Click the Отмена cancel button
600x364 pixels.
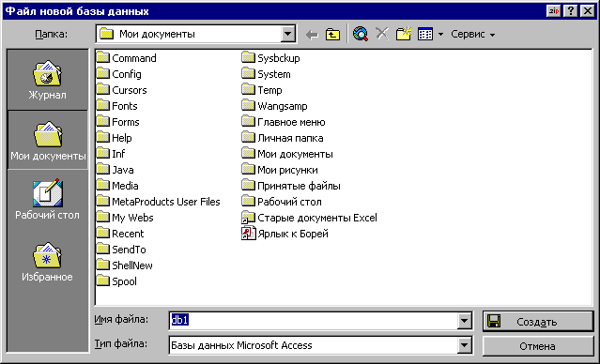(x=538, y=346)
